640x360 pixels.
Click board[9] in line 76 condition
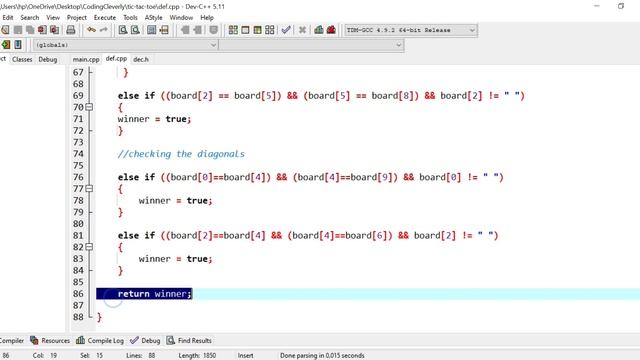[x=371, y=177]
